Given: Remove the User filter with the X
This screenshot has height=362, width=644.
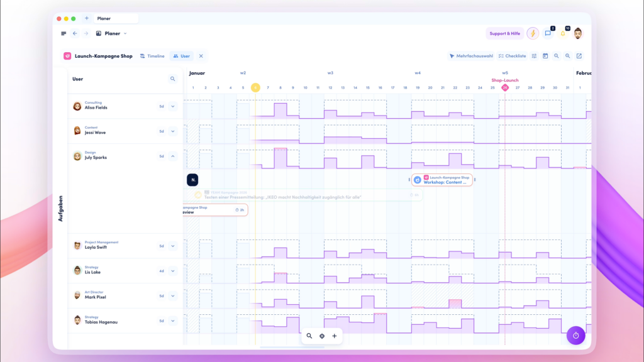Looking at the screenshot, I should (x=201, y=55).
